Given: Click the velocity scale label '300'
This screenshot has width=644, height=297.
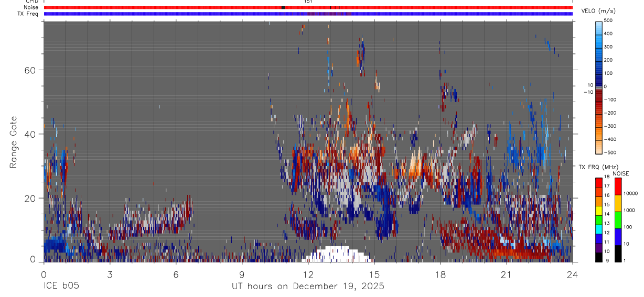Looking at the screenshot, I should (608, 47).
